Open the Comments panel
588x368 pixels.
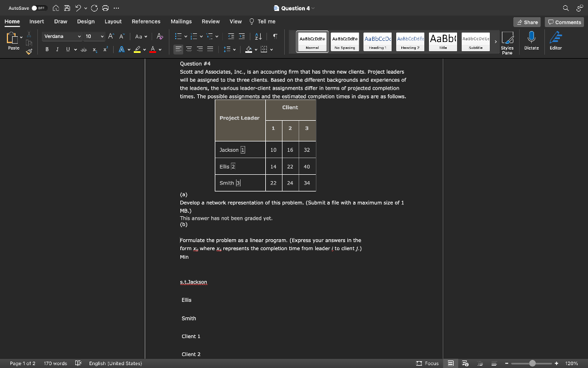click(x=563, y=22)
